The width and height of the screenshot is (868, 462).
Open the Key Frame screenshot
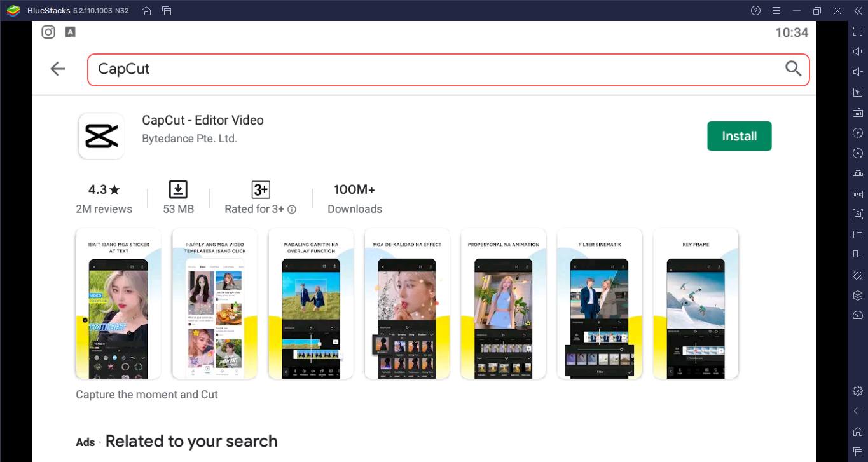(696, 304)
